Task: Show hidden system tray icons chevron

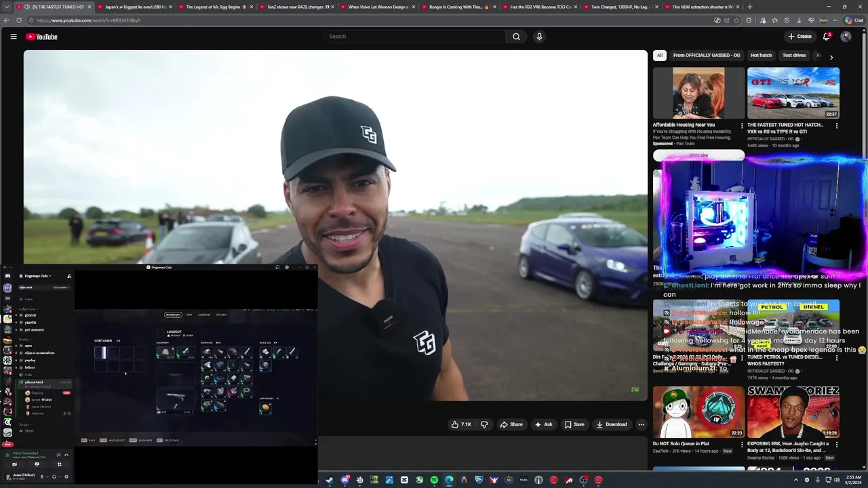Action: coord(796,480)
